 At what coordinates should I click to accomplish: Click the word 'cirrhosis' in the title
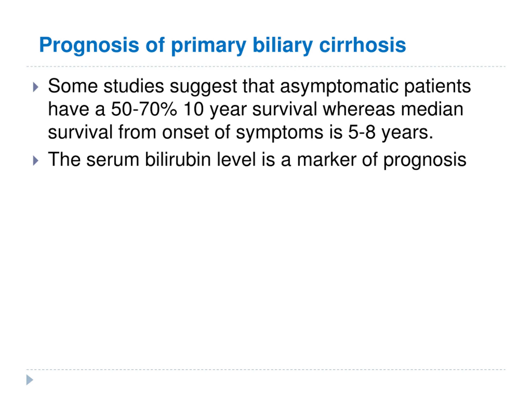click(362, 45)
